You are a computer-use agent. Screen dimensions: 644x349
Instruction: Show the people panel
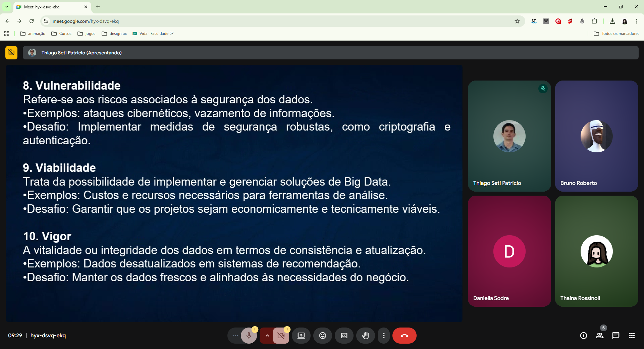click(600, 336)
